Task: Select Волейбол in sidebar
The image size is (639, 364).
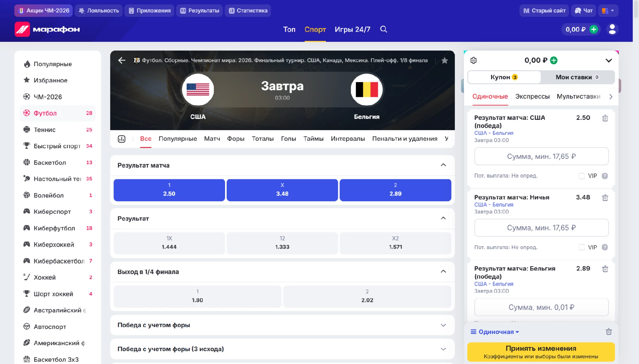Action: [x=58, y=195]
